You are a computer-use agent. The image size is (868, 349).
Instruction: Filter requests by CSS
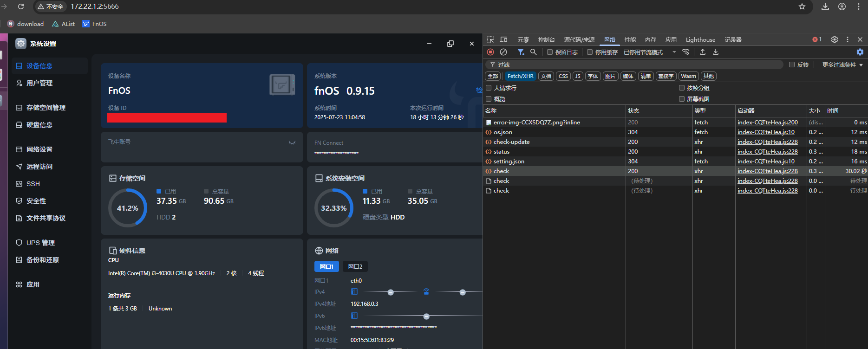(x=563, y=76)
